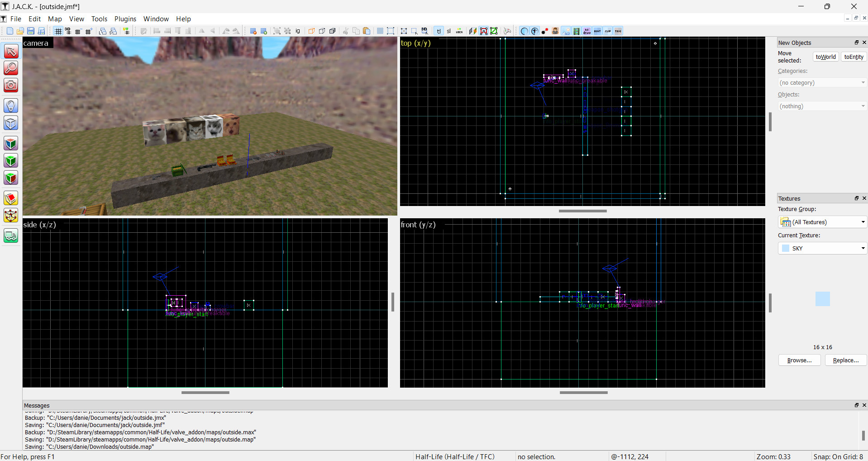This screenshot has height=461, width=868.
Task: Select the Camera tool
Action: (10, 85)
